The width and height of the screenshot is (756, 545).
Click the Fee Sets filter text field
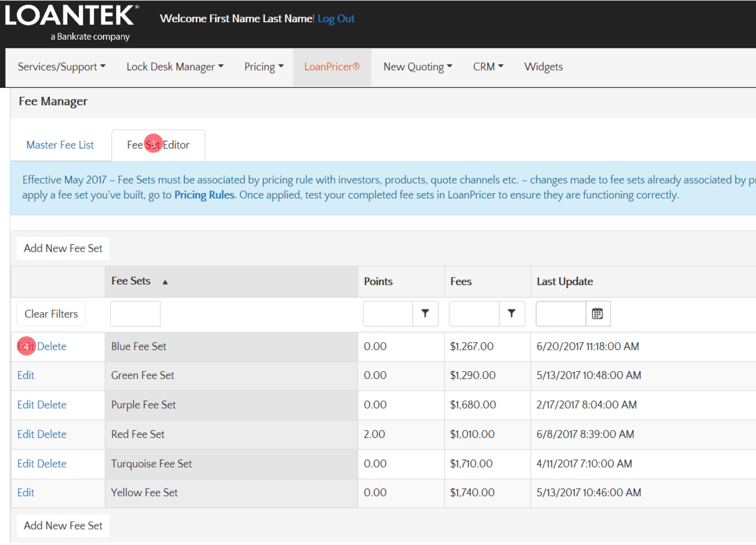(135, 314)
